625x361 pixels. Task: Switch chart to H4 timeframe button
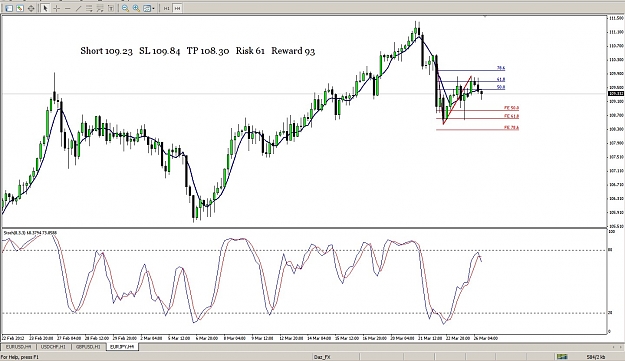tap(177, 8)
